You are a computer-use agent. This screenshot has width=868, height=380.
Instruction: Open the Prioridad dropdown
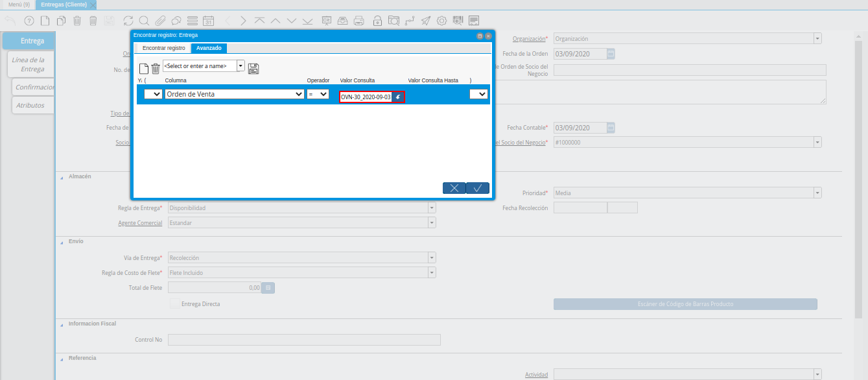pyautogui.click(x=817, y=193)
